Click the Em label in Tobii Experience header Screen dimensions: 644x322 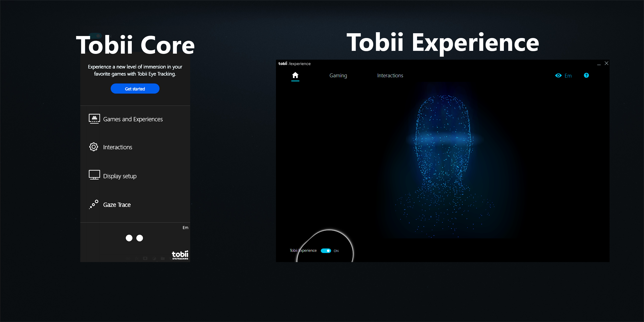tap(568, 76)
